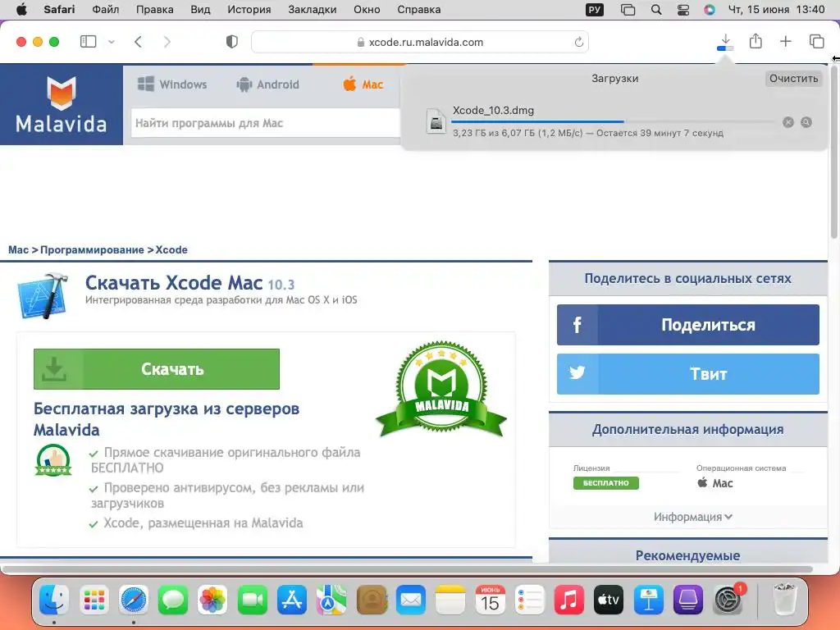Image resolution: width=840 pixels, height=630 pixels.
Task: Switch the РУ keyboard input source
Action: click(595, 10)
